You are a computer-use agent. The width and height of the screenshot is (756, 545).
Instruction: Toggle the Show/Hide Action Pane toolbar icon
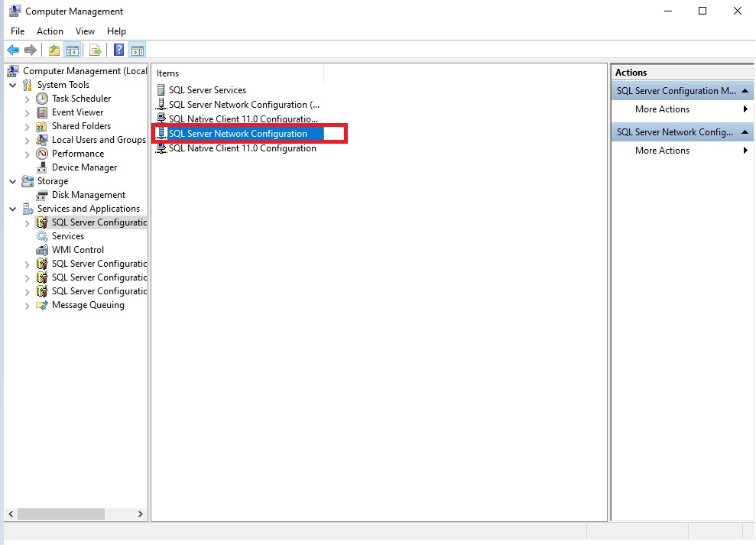pyautogui.click(x=138, y=50)
